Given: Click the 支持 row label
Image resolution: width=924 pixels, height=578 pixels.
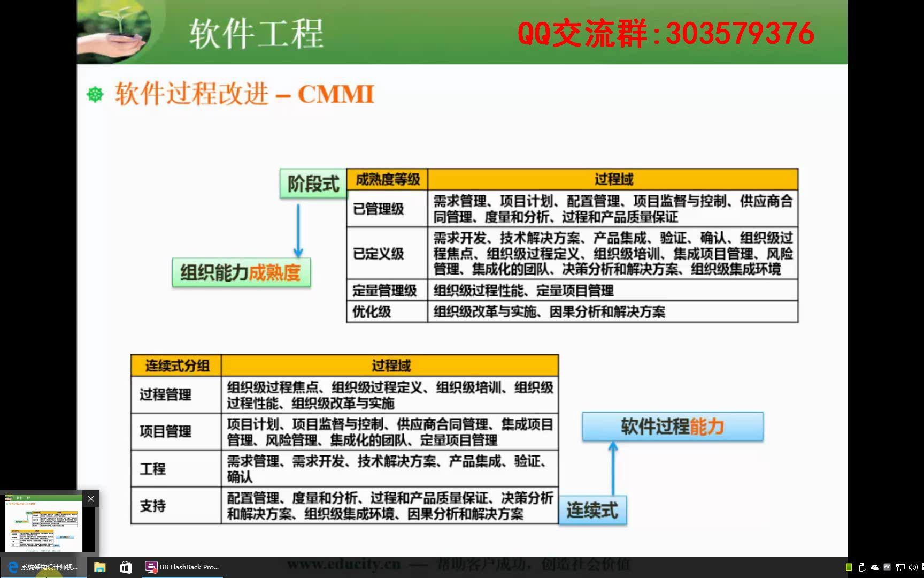Looking at the screenshot, I should pos(176,506).
